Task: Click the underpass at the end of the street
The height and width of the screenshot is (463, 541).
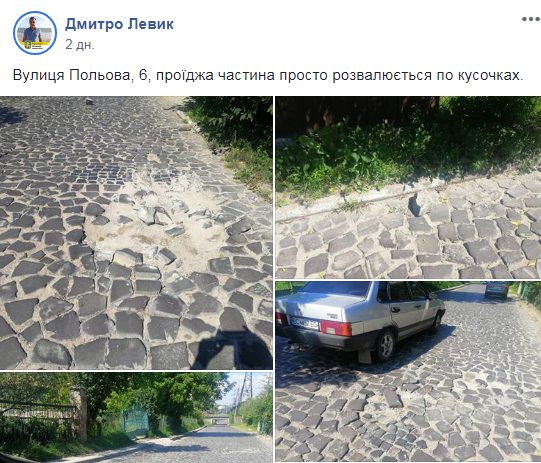Action: click(x=217, y=421)
